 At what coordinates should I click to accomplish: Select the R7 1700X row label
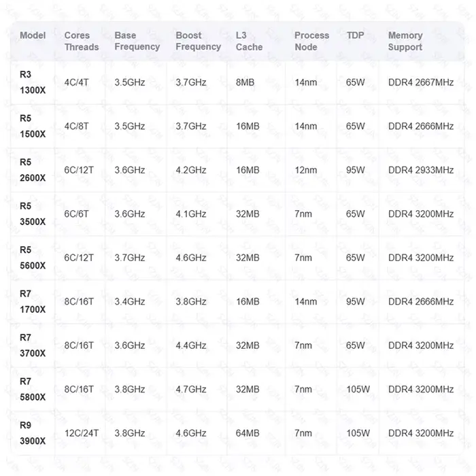(33, 301)
